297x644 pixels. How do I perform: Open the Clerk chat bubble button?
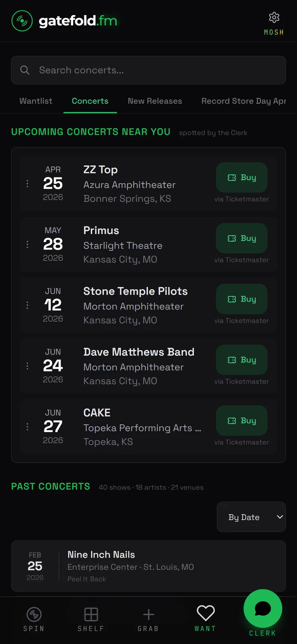[x=263, y=609]
